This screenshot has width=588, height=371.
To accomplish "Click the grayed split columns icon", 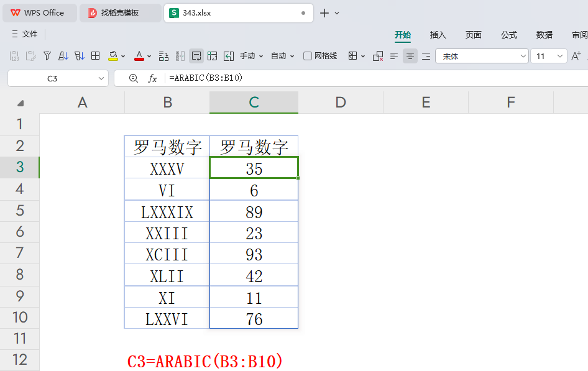I will [x=180, y=56].
